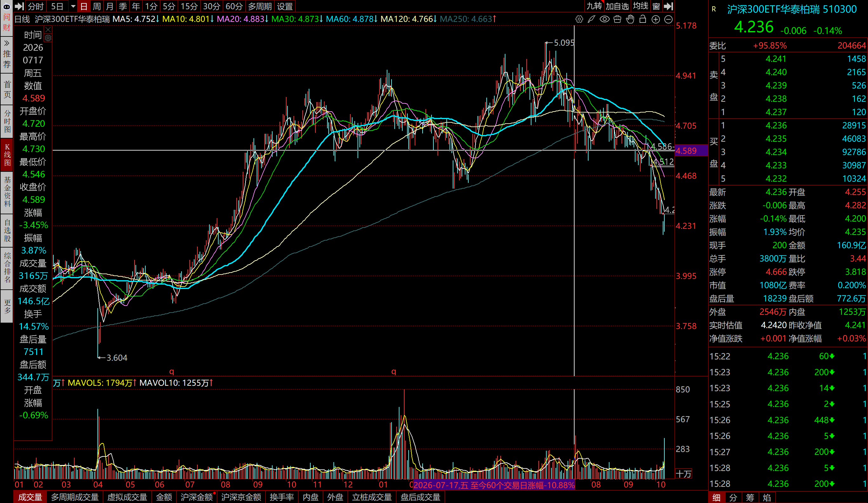Open 首页 in left sidebar
868x503 pixels.
pos(7,89)
